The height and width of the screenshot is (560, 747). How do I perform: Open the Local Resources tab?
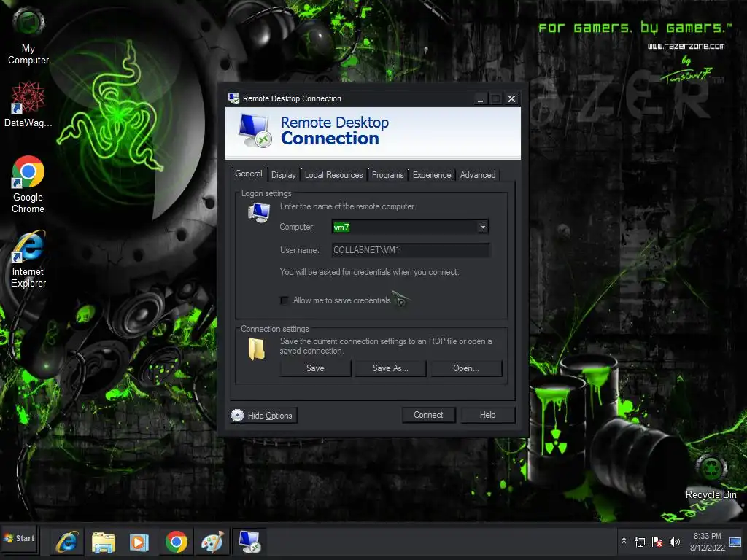334,175
